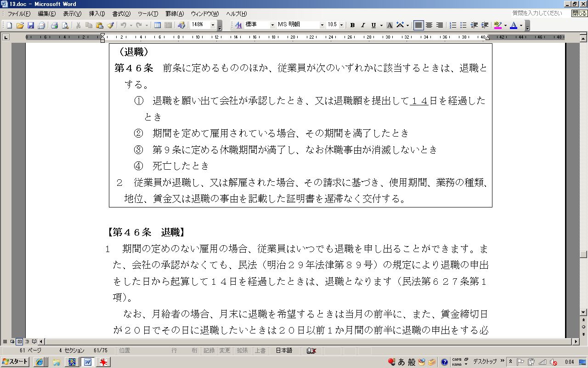Screen dimensions: 588x368
Task: Open the redo history dropdown arrow
Action: (147, 25)
